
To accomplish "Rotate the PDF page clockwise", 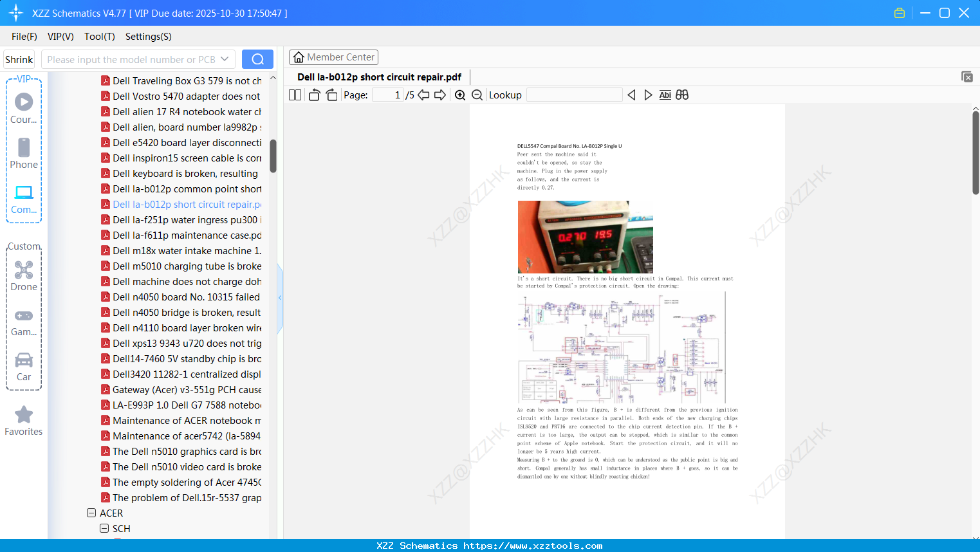I will click(x=331, y=95).
